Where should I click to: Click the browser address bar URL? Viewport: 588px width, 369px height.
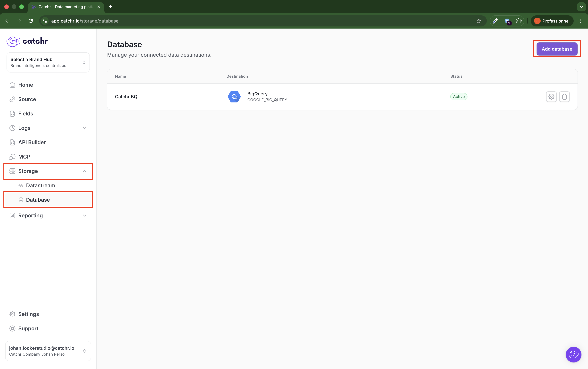coord(84,21)
